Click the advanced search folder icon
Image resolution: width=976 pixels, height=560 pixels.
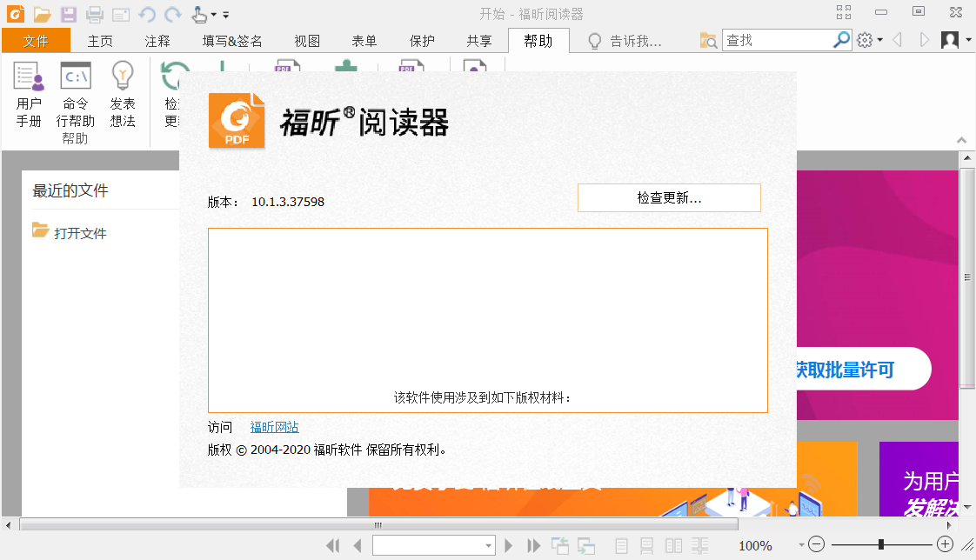708,41
